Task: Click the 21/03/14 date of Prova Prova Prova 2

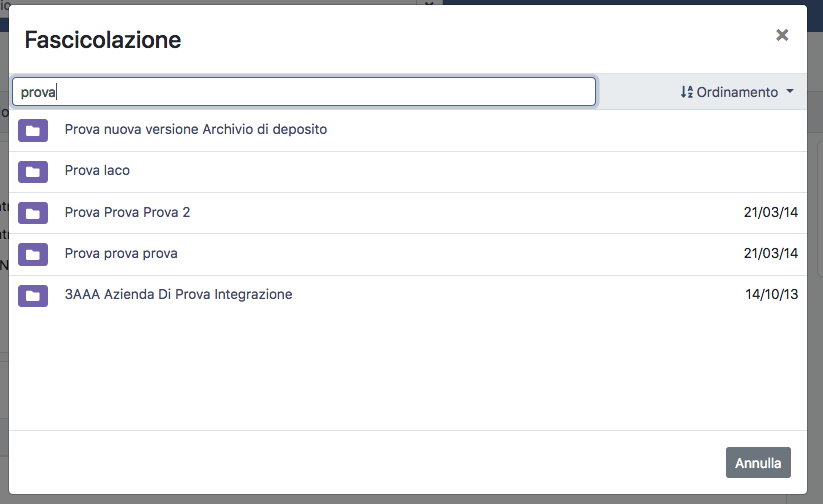Action: (x=771, y=213)
